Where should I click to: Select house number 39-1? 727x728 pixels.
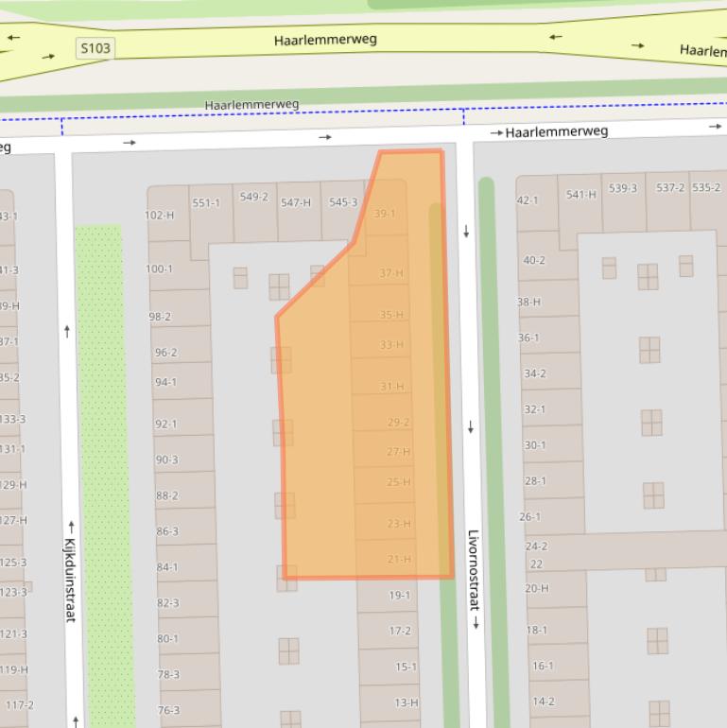(x=385, y=214)
